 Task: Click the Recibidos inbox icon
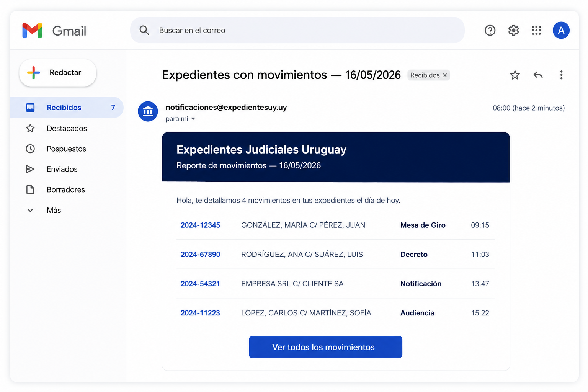tap(30, 108)
